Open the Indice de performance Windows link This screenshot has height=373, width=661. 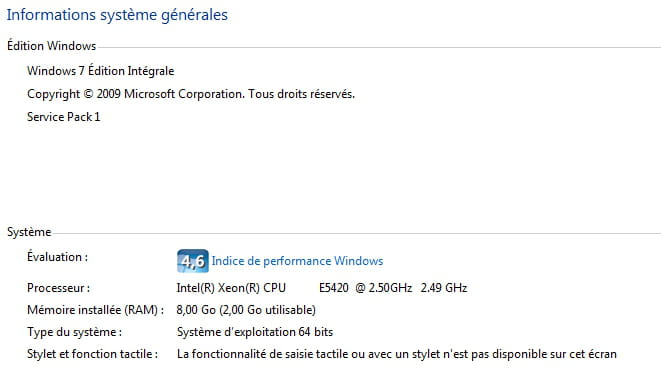(x=297, y=261)
